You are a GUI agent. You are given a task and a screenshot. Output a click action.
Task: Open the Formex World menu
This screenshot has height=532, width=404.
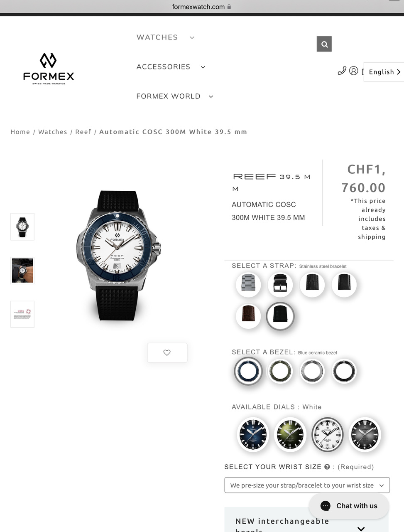coord(175,96)
